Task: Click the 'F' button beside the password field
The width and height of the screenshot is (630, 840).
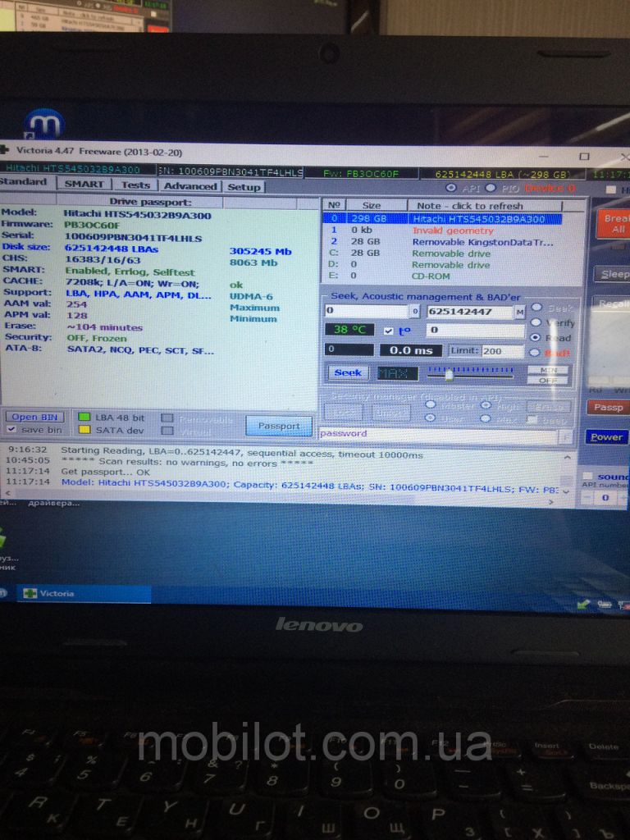Action: coord(566,436)
